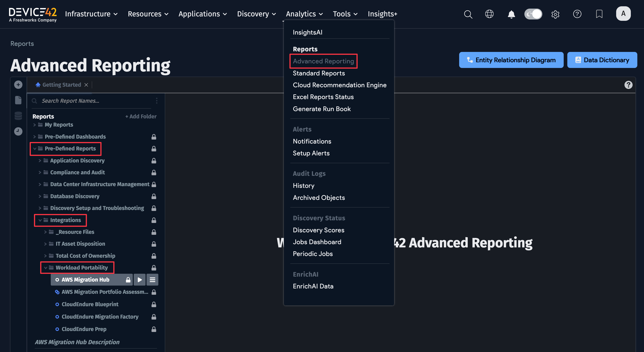Screen dimensions: 644x352
Task: Expand the Pre-Defined Dashboards folder
Action: click(35, 137)
